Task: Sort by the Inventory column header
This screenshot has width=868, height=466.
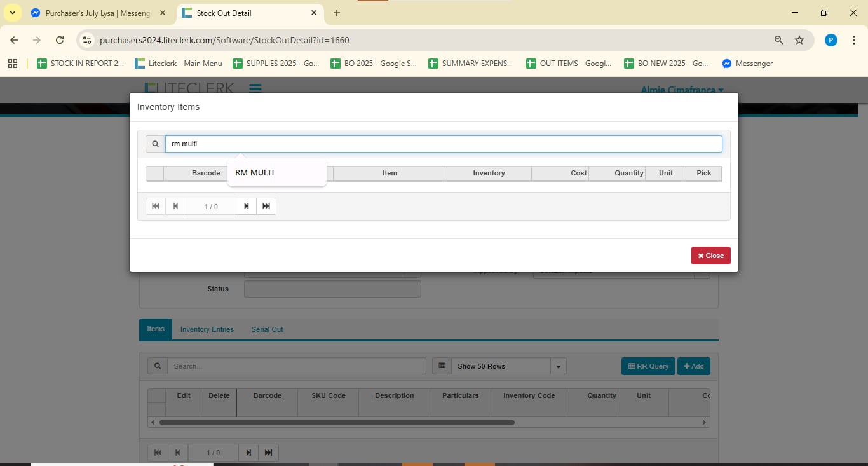Action: pyautogui.click(x=489, y=173)
